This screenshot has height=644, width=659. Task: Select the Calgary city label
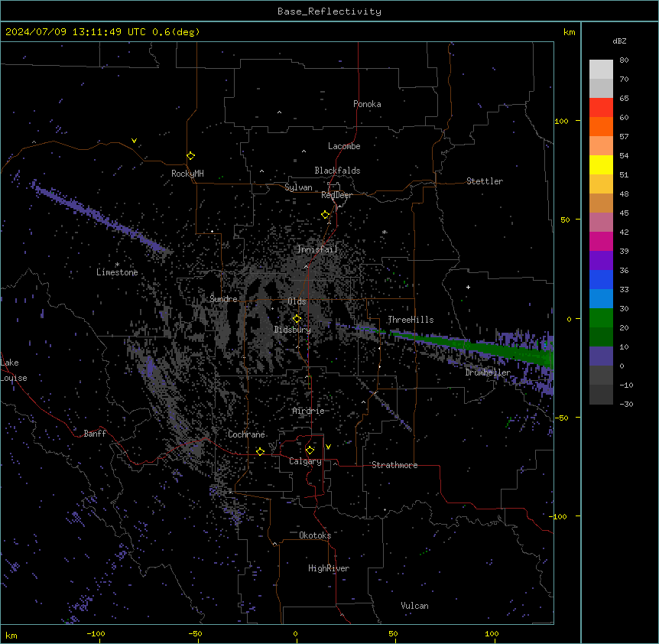[306, 461]
